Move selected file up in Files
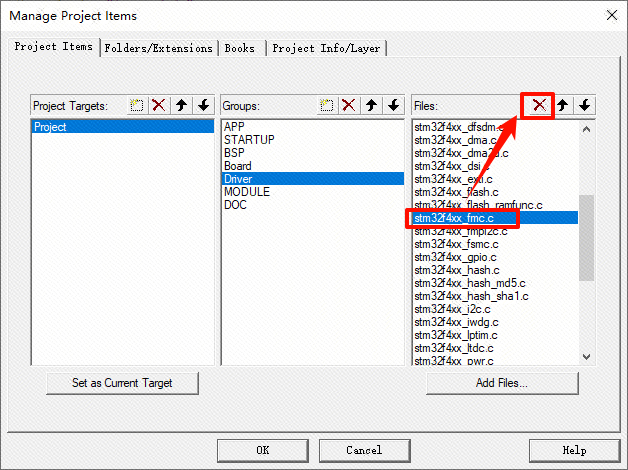Screen dimensions: 628x470 tap(562, 105)
